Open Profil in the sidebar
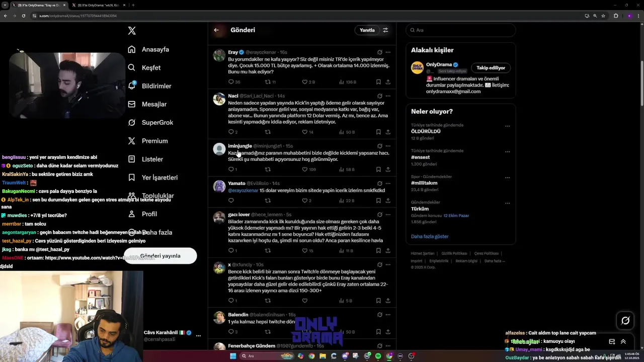This screenshot has width=644, height=362. click(x=142, y=214)
